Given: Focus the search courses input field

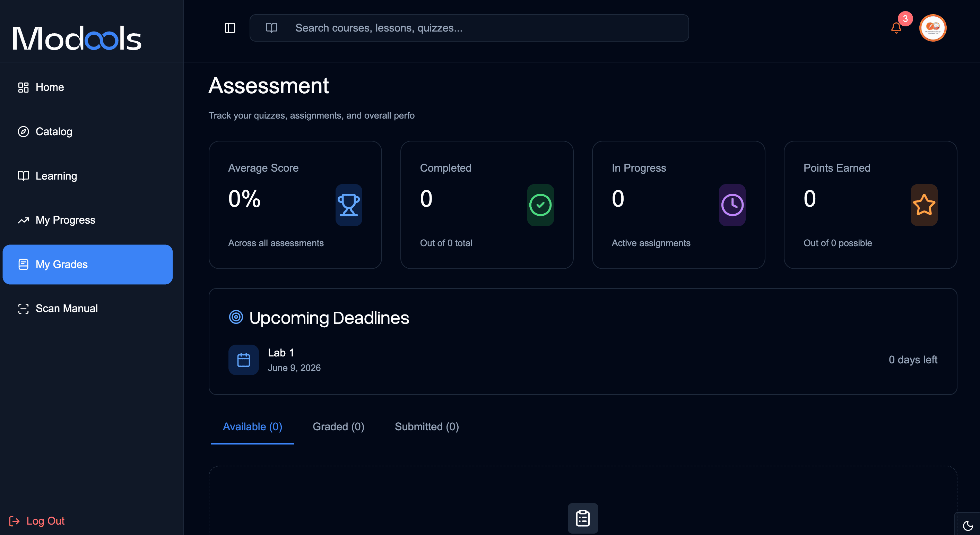Looking at the screenshot, I should click(x=469, y=28).
